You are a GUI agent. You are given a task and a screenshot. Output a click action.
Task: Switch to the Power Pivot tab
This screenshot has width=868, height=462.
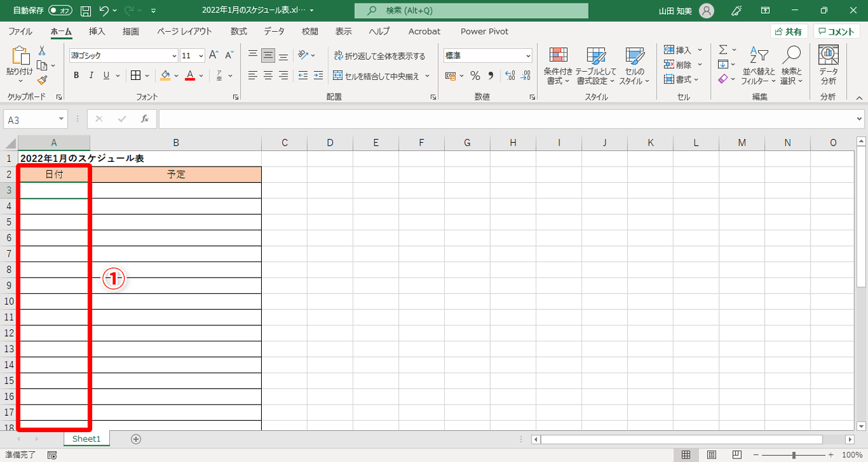(x=484, y=31)
